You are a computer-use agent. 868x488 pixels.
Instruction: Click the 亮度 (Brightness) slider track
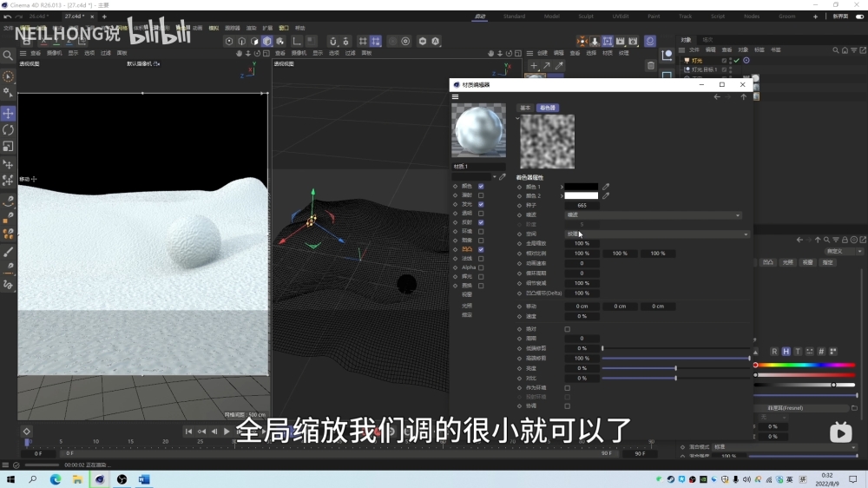(675, 368)
